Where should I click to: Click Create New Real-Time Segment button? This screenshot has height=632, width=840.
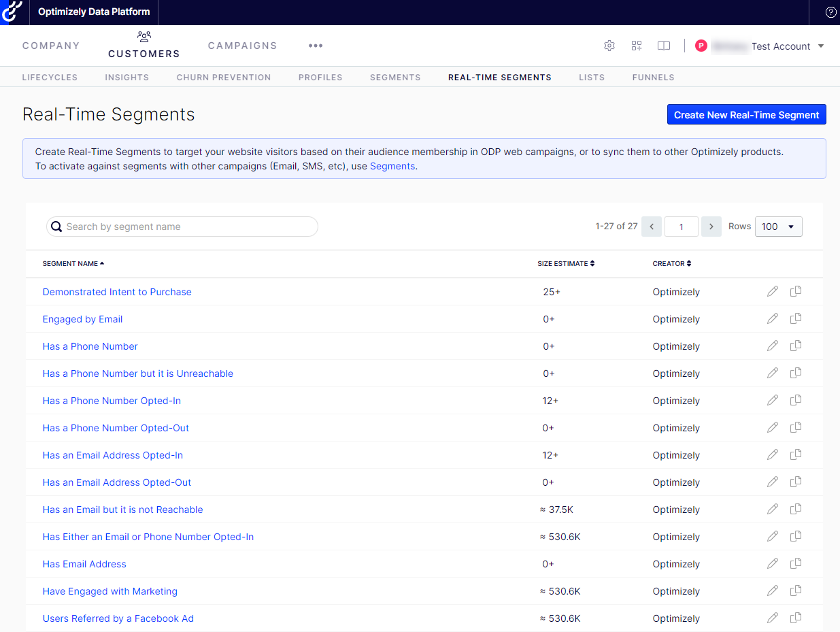coord(747,115)
